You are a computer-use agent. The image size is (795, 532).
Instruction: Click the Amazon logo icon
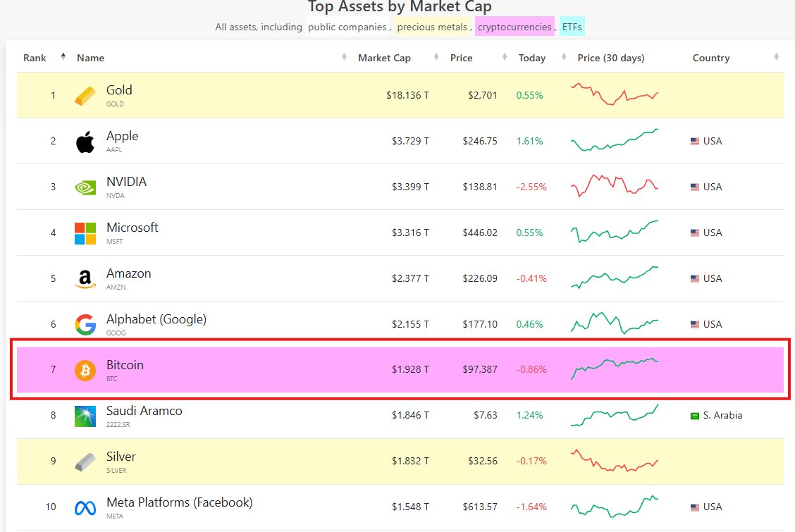coord(85,279)
